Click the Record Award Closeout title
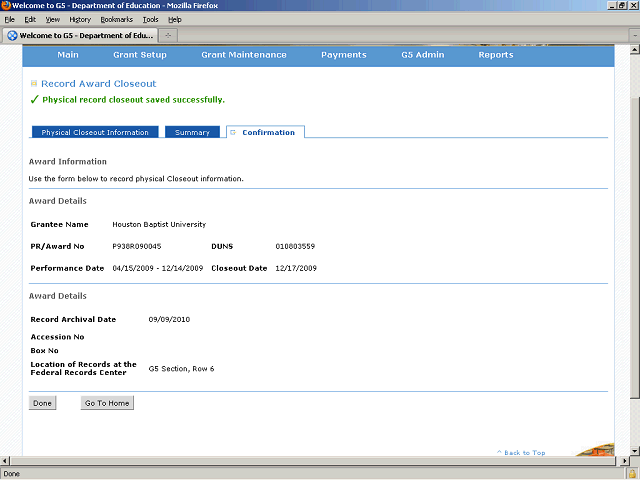This screenshot has width=640, height=480. coord(99,84)
